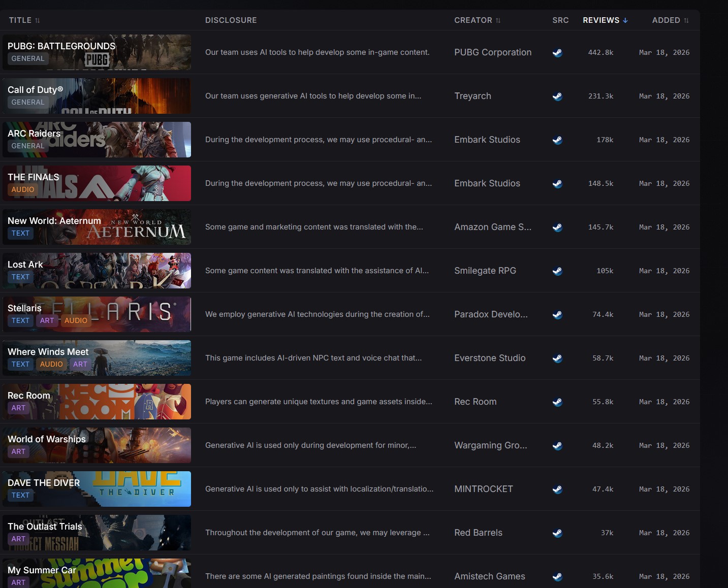This screenshot has height=588, width=728.
Task: Click the sort arrows icon next to TITLE
Action: click(x=37, y=20)
